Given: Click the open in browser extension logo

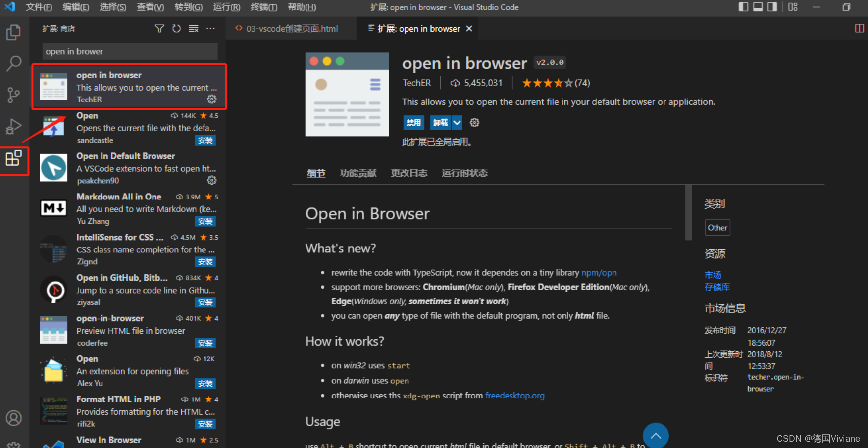Looking at the screenshot, I should (x=347, y=95).
